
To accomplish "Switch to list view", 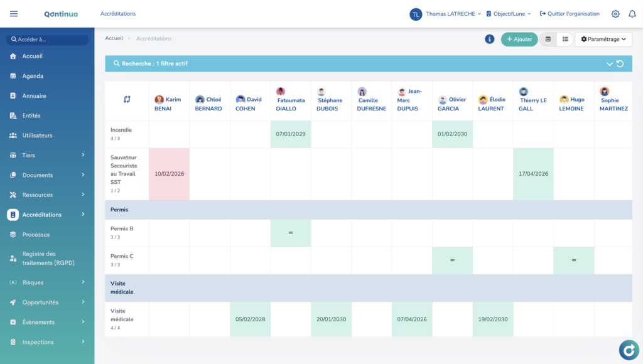I will click(x=565, y=39).
